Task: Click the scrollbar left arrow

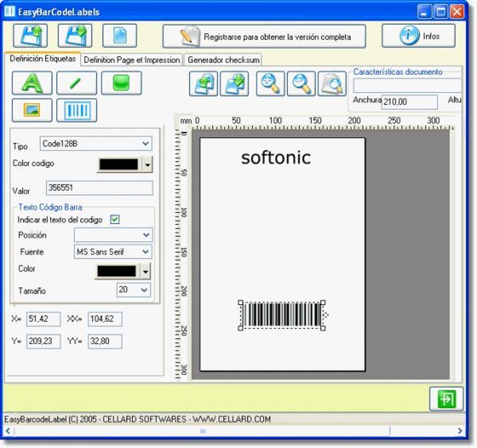Action: click(8, 431)
